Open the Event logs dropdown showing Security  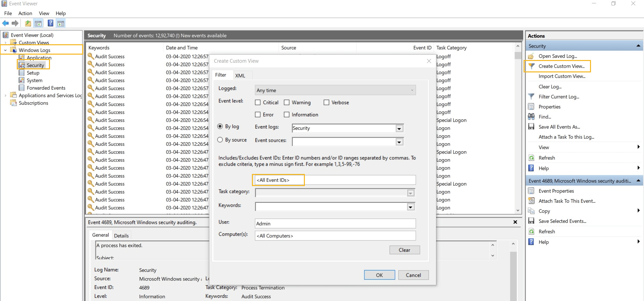pos(399,128)
